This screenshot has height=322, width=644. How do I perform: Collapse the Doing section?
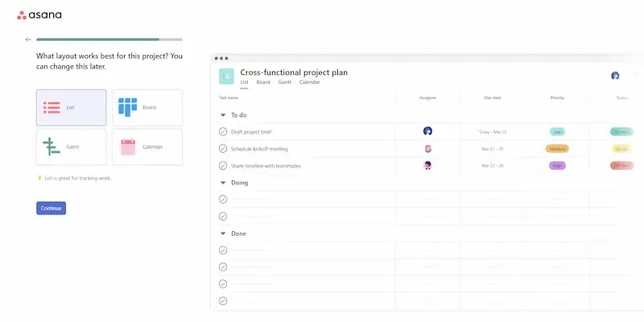coord(223,183)
